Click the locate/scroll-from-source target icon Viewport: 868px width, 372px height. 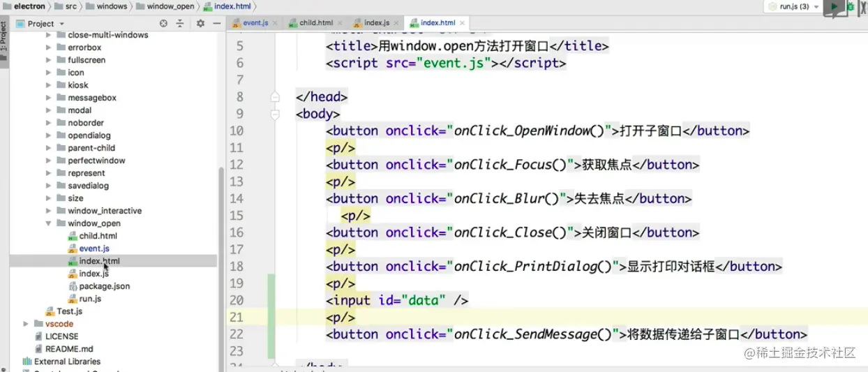coord(163,23)
